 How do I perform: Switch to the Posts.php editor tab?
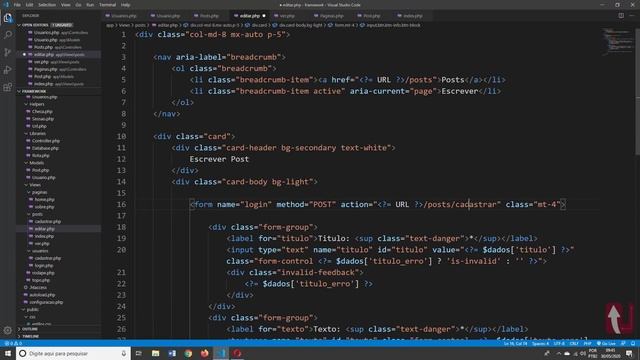(209, 16)
